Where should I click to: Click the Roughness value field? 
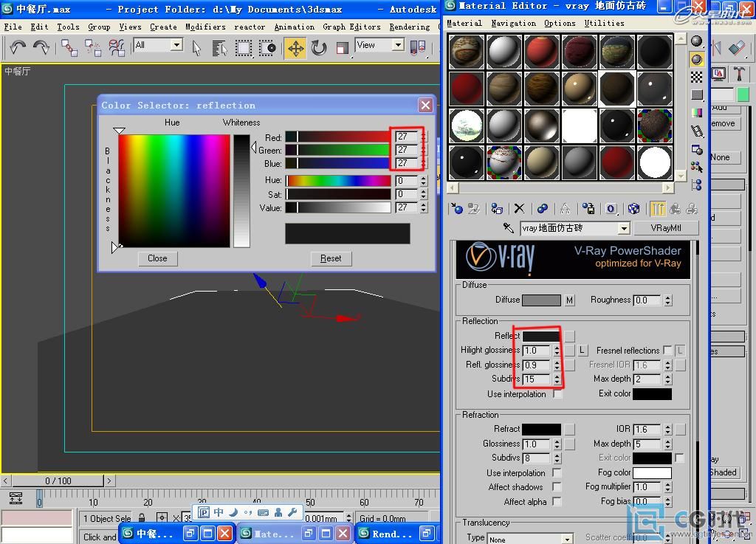[648, 300]
